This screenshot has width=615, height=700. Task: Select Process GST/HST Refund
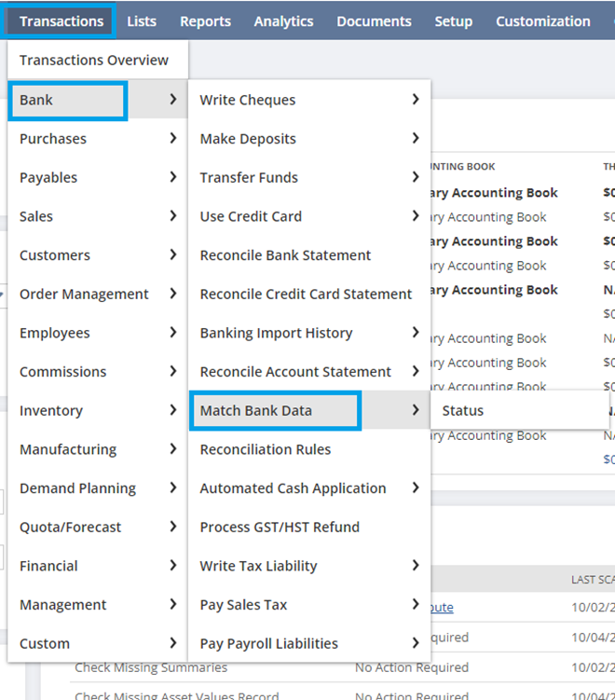click(280, 527)
